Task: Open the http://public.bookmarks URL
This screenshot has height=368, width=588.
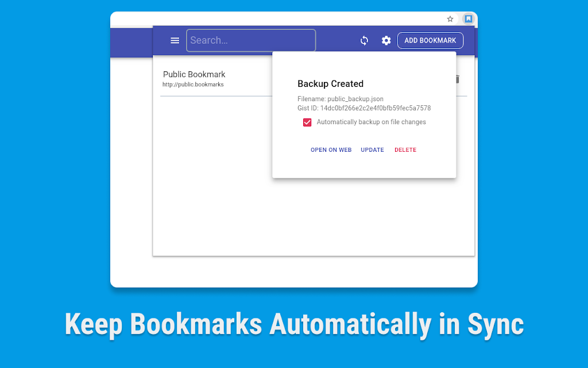Action: tap(193, 85)
